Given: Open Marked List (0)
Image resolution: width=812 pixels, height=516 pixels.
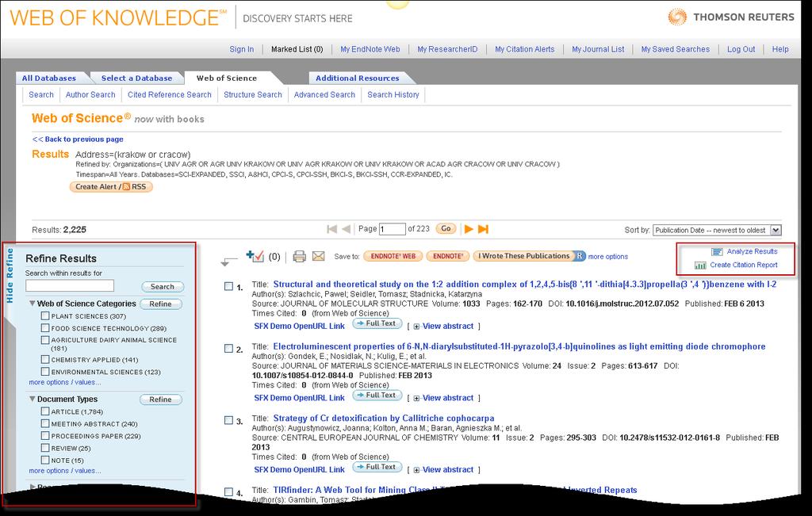Looking at the screenshot, I should point(297,49).
